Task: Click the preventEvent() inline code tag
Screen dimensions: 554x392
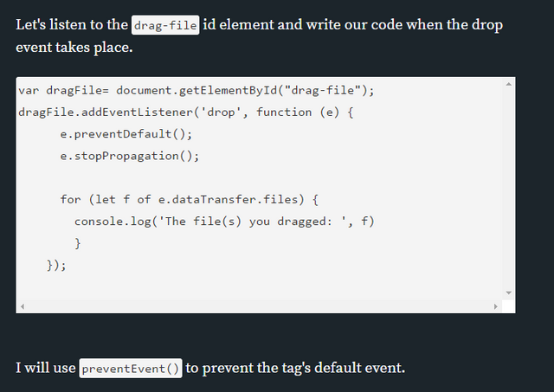Action: 132,369
